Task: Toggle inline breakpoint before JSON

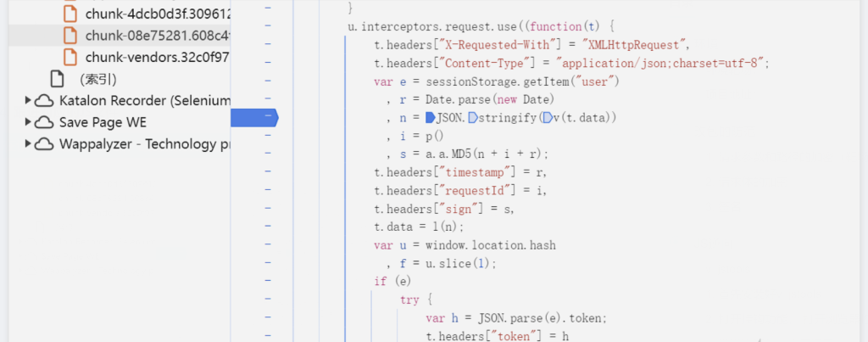Action: tap(430, 118)
